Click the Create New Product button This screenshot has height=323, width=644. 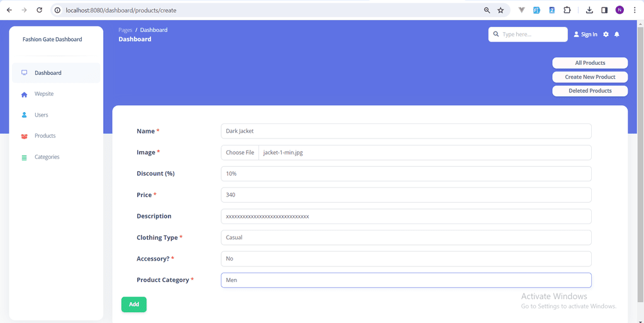tap(590, 77)
